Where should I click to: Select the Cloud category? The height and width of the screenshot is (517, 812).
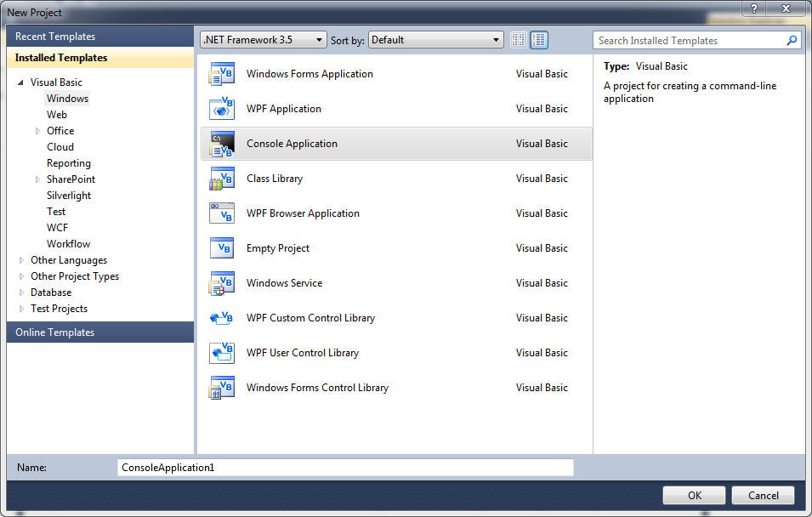point(60,147)
